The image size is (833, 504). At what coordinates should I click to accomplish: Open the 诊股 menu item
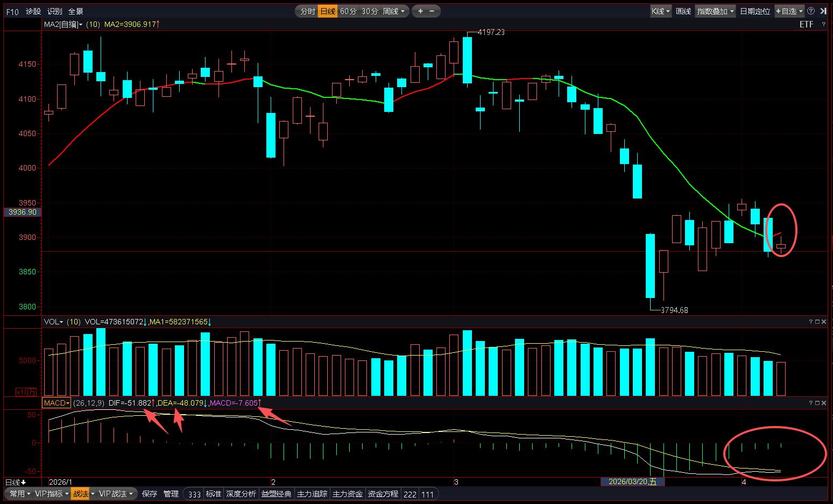tap(33, 11)
